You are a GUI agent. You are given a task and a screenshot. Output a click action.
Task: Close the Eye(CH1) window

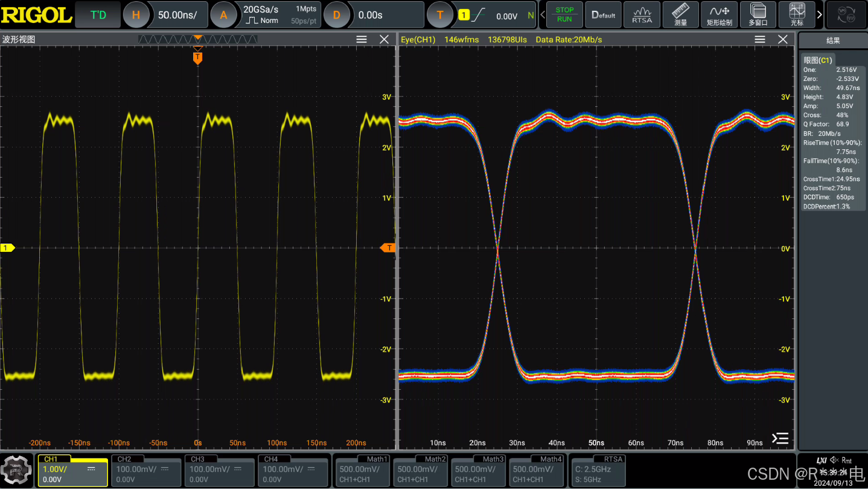[x=783, y=39]
